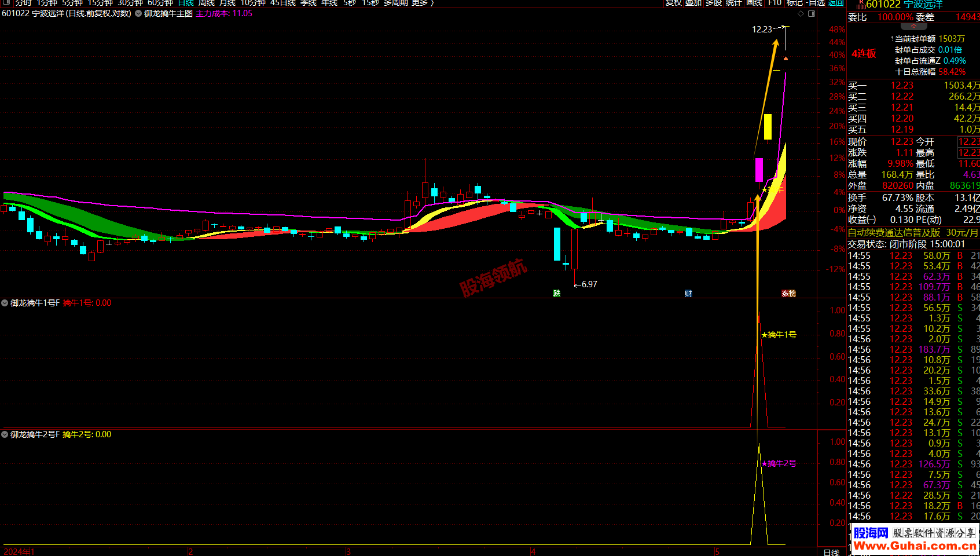Click 买三 bid price 12.21
980x556 pixels.
902,108
